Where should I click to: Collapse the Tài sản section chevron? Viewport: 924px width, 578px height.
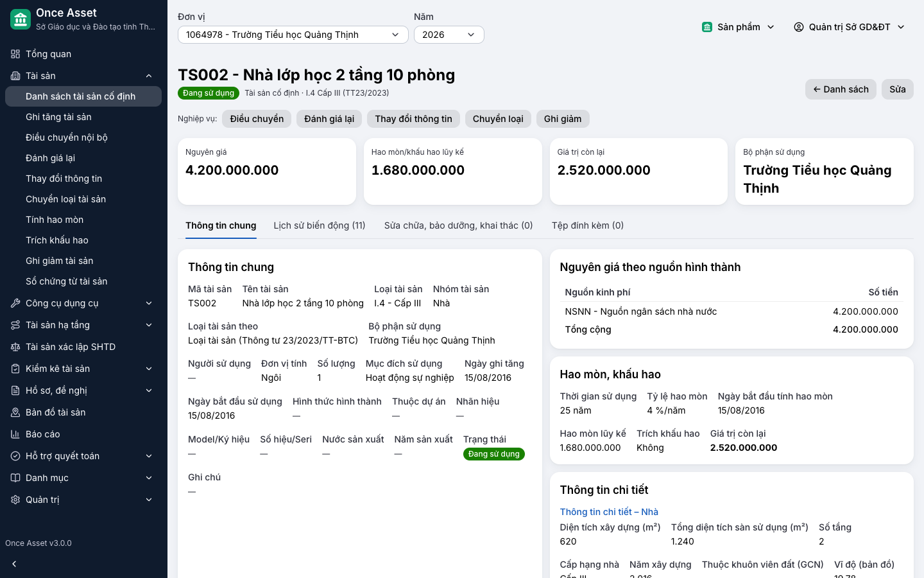pyautogui.click(x=149, y=76)
